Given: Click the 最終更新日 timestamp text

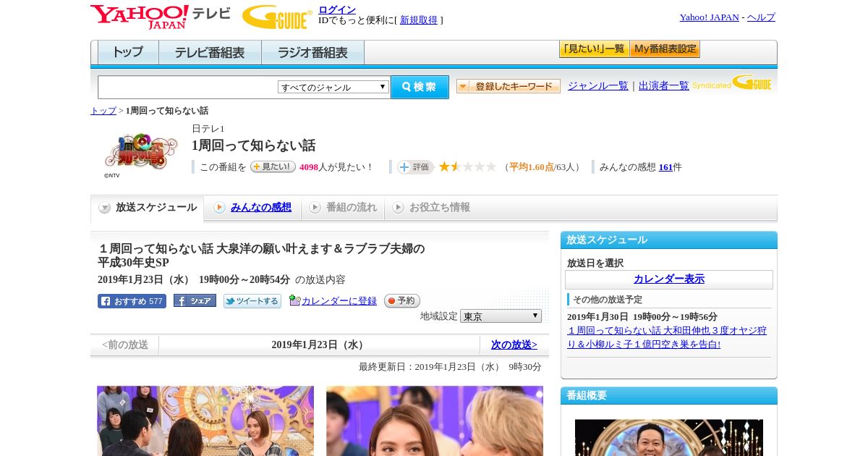Looking at the screenshot, I should (x=450, y=367).
